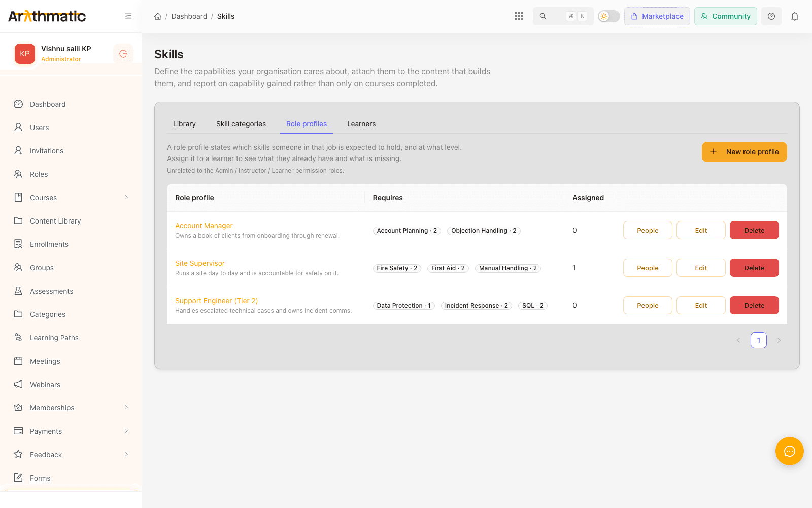Open the Community button

coord(726,16)
